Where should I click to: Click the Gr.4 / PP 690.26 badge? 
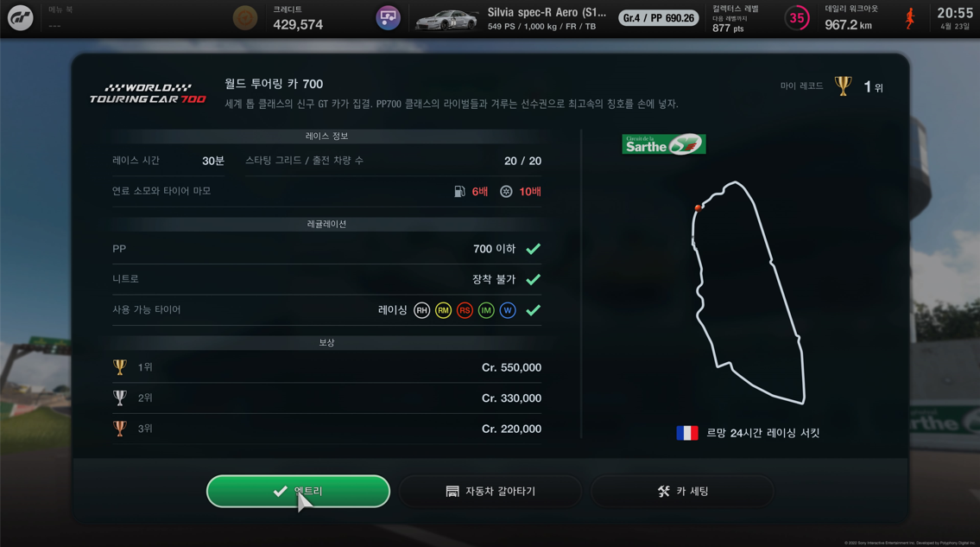[658, 18]
